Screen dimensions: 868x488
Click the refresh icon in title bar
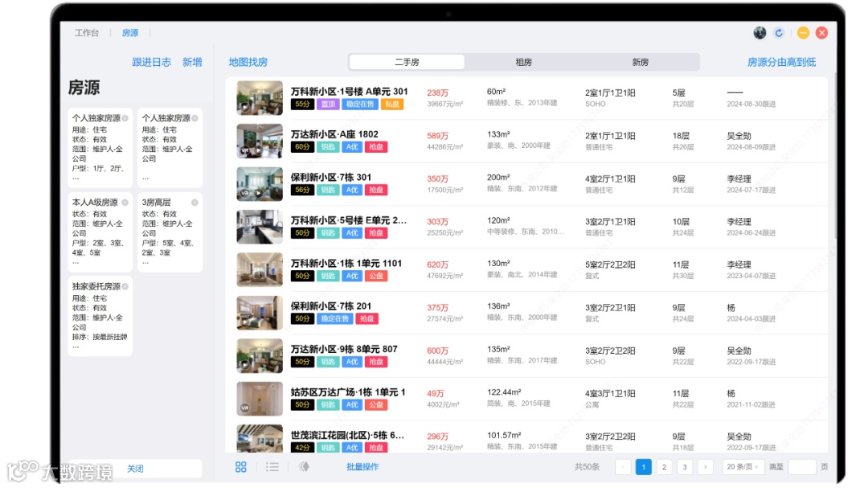779,33
